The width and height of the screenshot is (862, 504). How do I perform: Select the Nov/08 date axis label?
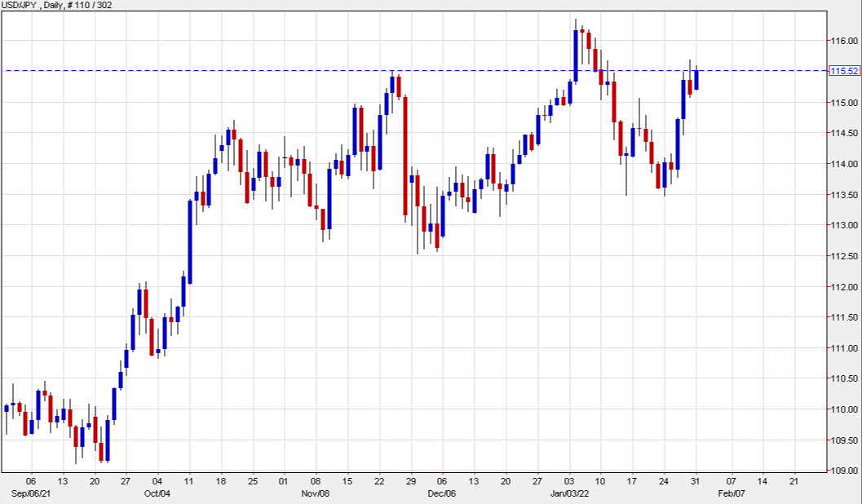click(314, 493)
